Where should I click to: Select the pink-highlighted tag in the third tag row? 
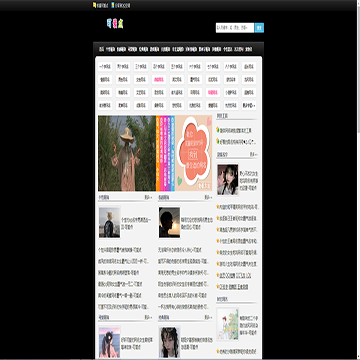point(213,92)
